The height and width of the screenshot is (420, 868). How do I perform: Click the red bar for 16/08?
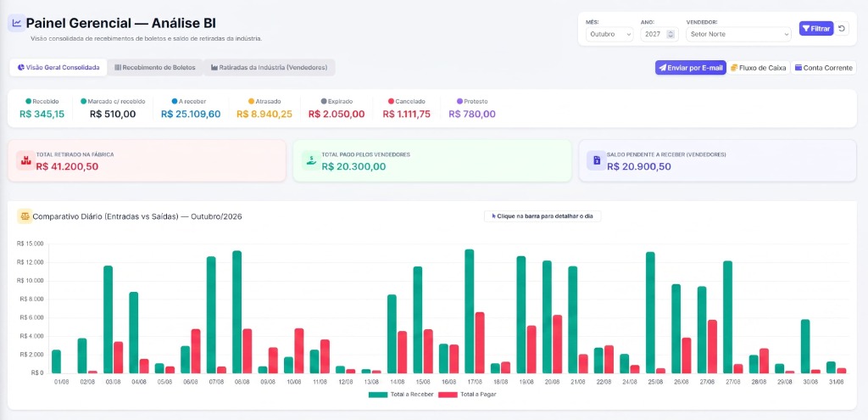454,359
